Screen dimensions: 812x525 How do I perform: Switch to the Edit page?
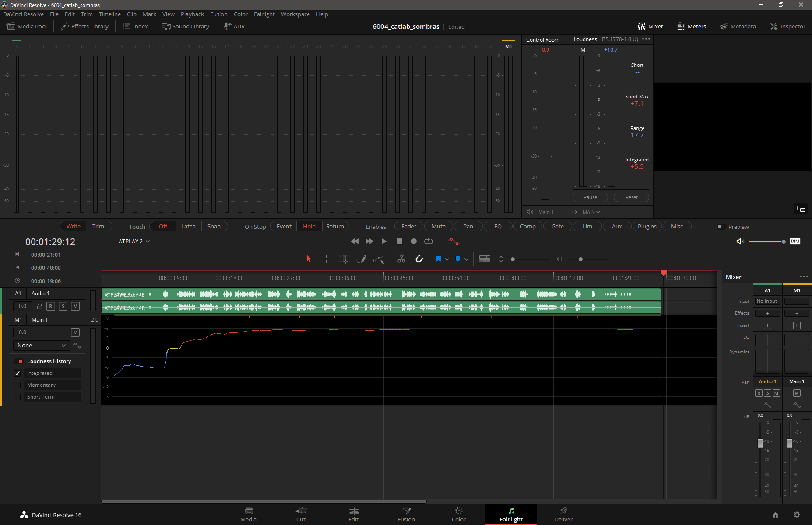click(353, 514)
